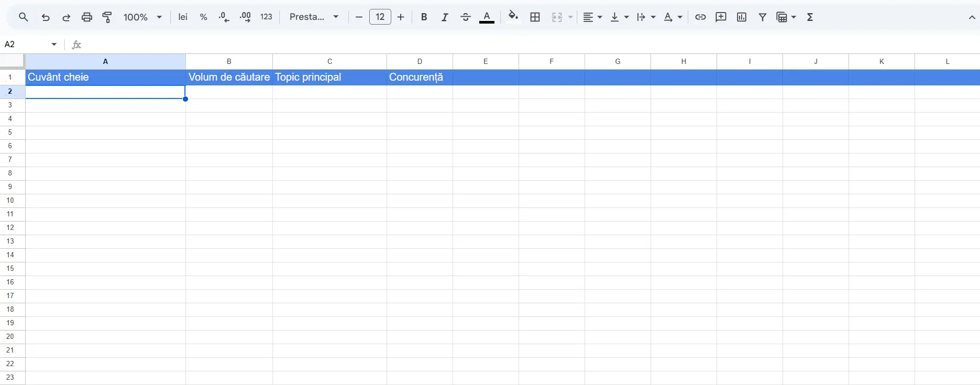The image size is (980, 385).
Task: Add a comment using toolbar icon
Action: (x=721, y=17)
